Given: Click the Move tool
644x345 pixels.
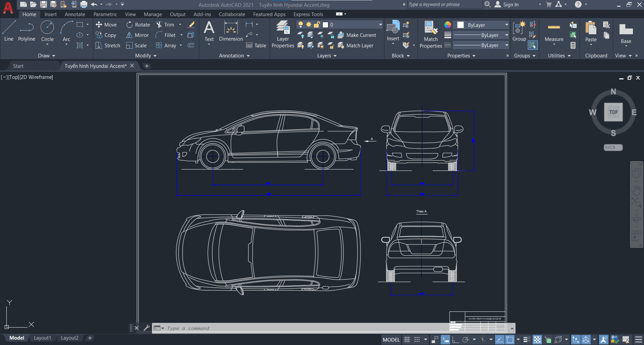Looking at the screenshot, I should click(x=106, y=24).
